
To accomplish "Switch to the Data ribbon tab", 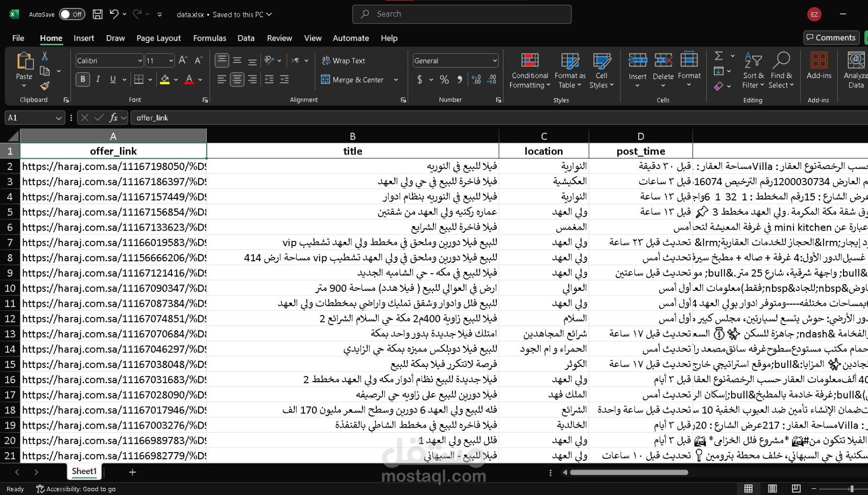I will [246, 38].
